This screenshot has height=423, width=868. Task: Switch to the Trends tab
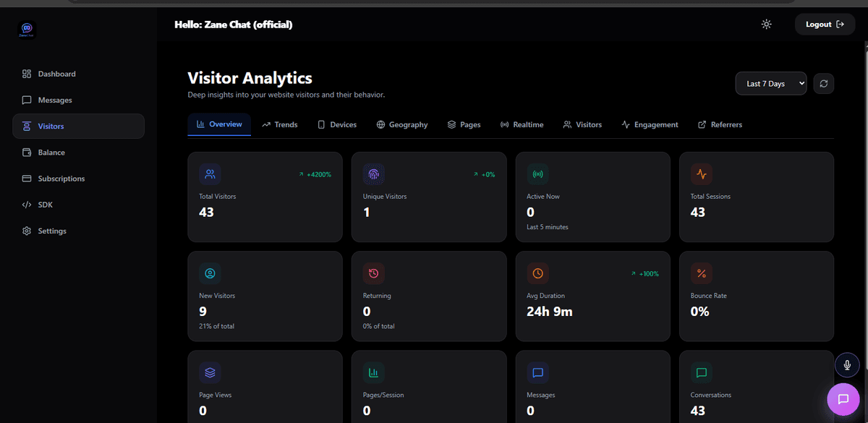(x=280, y=124)
